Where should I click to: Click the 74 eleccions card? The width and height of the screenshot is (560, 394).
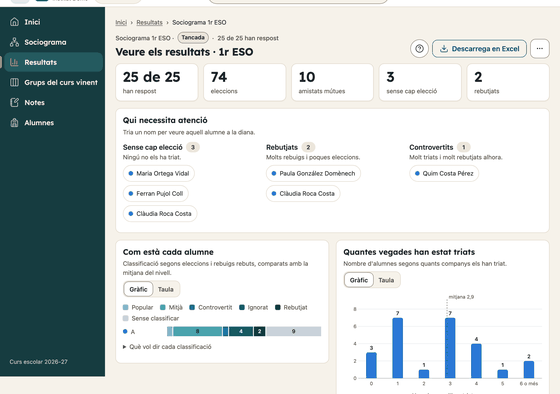pyautogui.click(x=245, y=83)
